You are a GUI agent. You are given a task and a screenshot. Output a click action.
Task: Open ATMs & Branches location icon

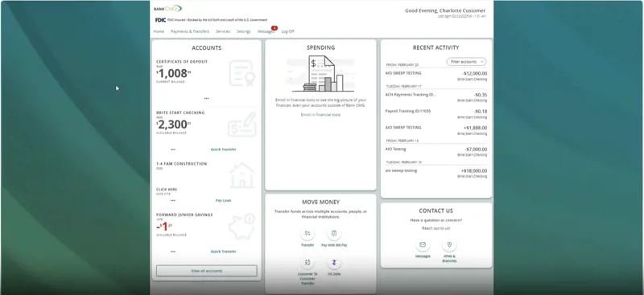pos(449,244)
